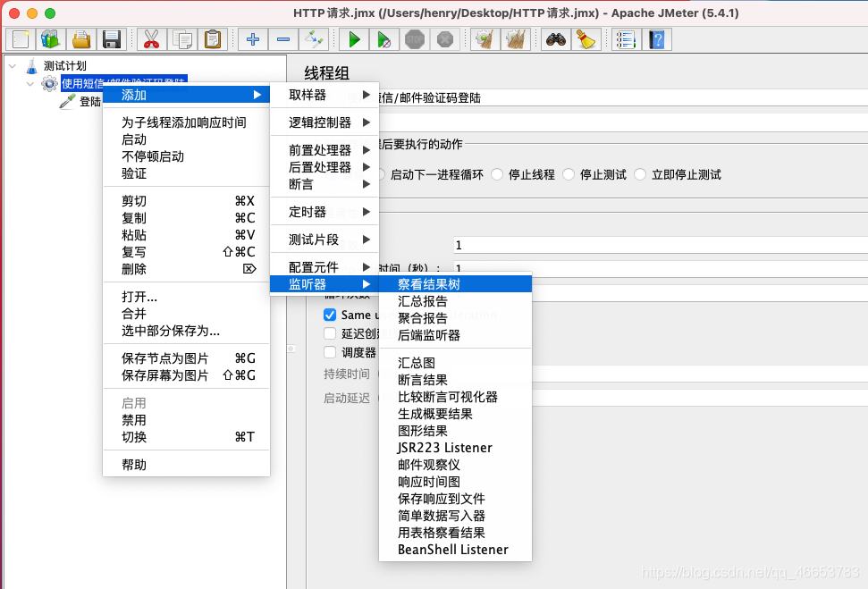The image size is (868, 589).
Task: Click the Save floppy disk icon
Action: click(x=111, y=39)
